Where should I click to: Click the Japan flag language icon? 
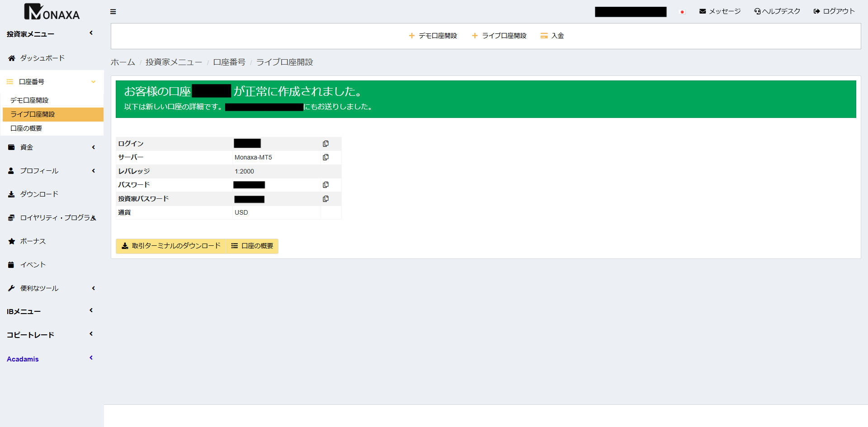tap(682, 12)
